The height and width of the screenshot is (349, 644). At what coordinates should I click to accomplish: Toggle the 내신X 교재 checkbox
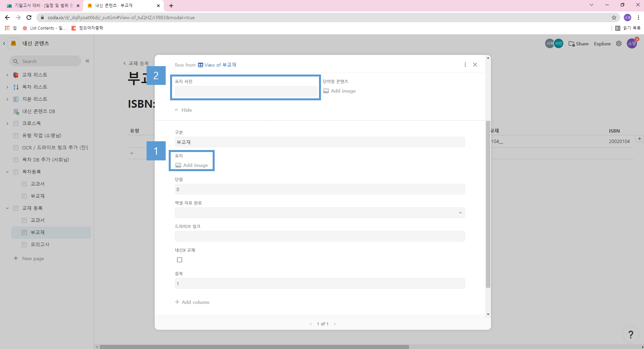pyautogui.click(x=179, y=260)
